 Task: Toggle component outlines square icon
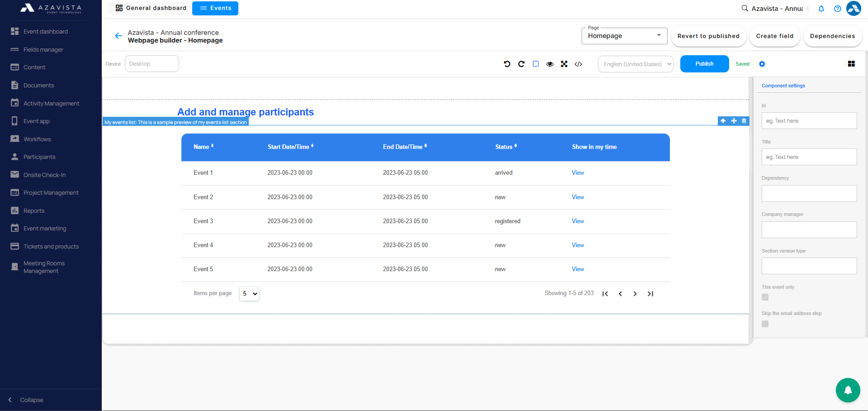tap(536, 64)
